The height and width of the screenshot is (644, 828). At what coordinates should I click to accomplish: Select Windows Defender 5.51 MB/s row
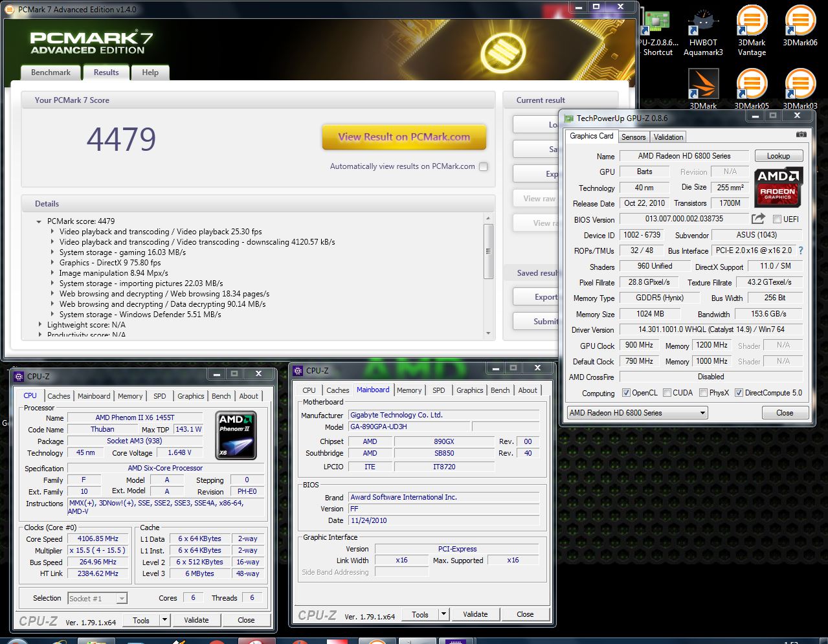pyautogui.click(x=140, y=315)
